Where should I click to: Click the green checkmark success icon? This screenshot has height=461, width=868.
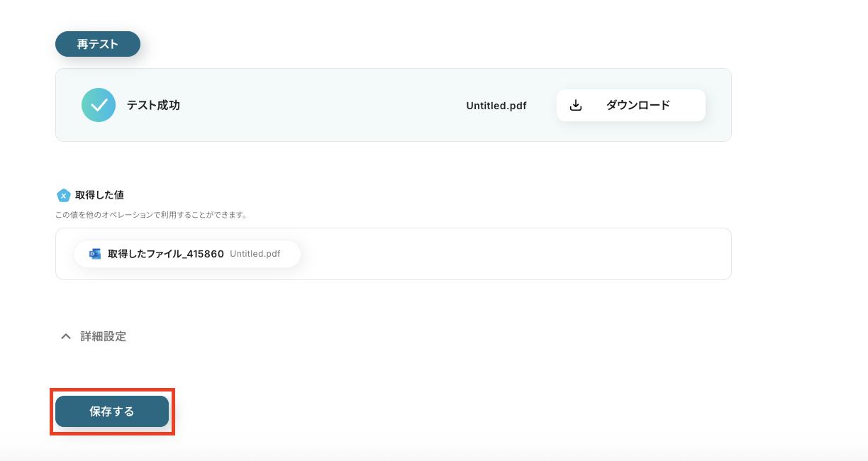[x=99, y=105]
